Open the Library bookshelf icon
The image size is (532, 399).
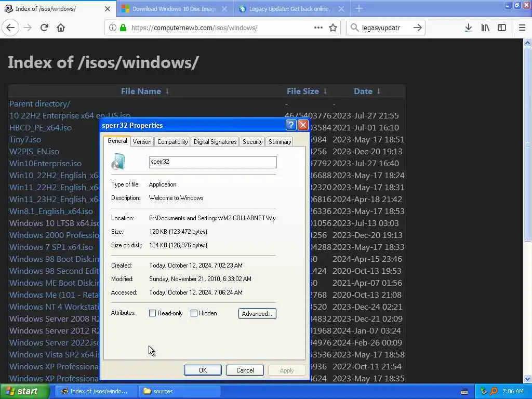coord(485,28)
